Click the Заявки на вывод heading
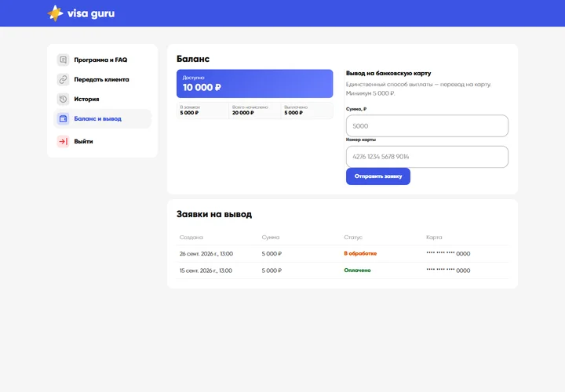565x392 pixels. point(214,214)
